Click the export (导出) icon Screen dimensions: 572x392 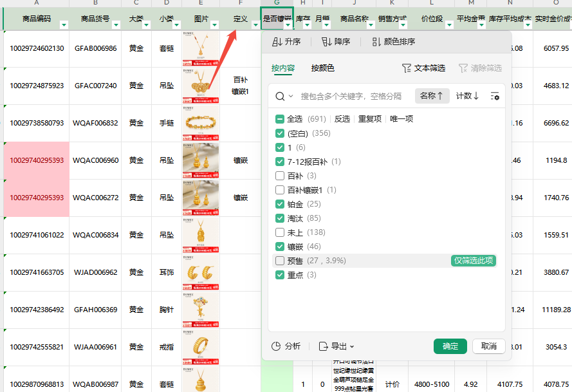[323, 346]
